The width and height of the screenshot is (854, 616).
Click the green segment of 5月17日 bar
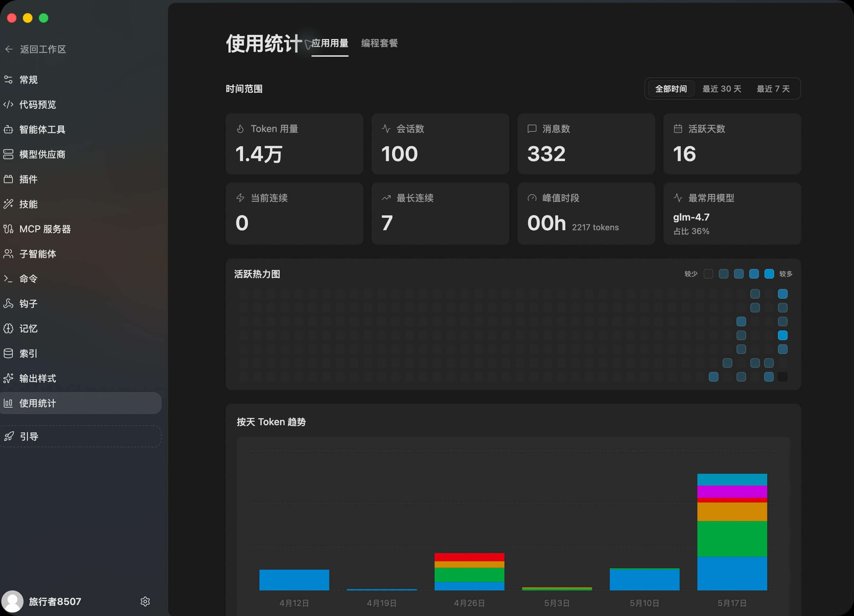[x=732, y=539]
